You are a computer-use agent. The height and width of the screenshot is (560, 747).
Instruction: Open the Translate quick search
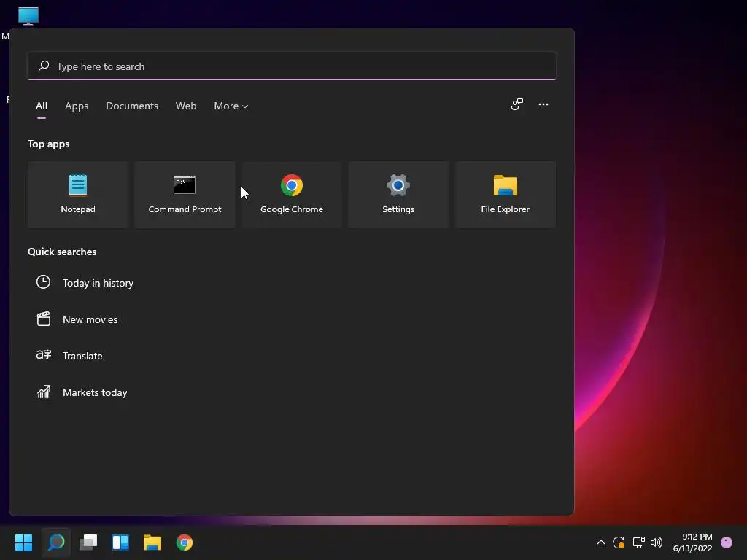[82, 356]
